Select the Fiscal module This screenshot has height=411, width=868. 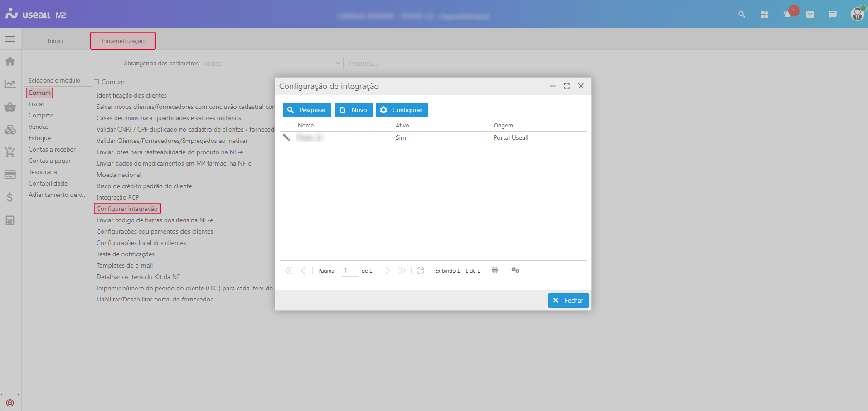36,104
